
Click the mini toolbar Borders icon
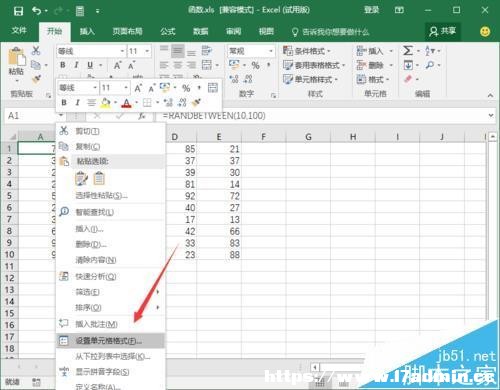147,103
